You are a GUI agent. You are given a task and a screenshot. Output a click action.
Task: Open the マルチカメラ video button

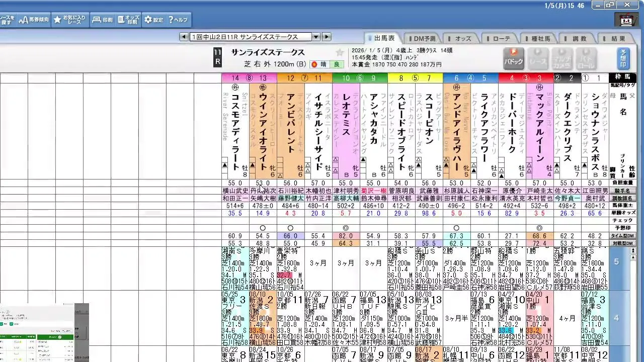[x=561, y=59]
